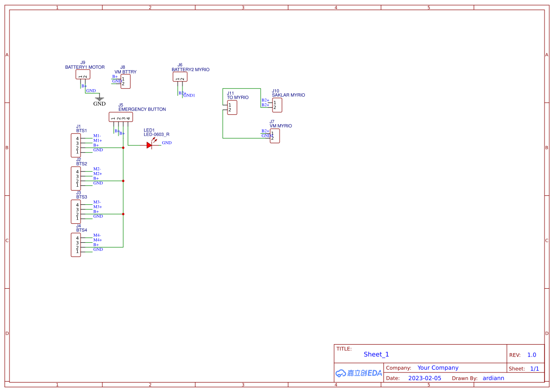Select the J1 BTS1 connector symbol
Image resolution: width=554 pixels, height=392 pixels.
[x=76, y=144]
